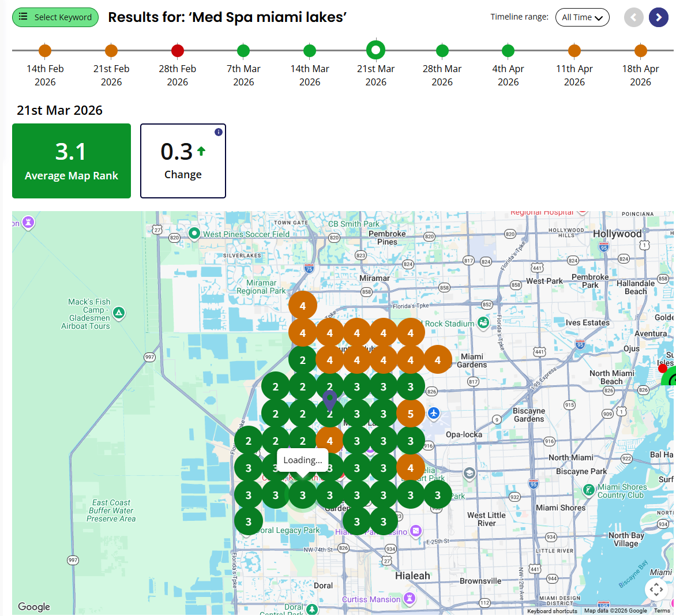
Task: Click the 0.3 Change value
Action: [x=176, y=152]
